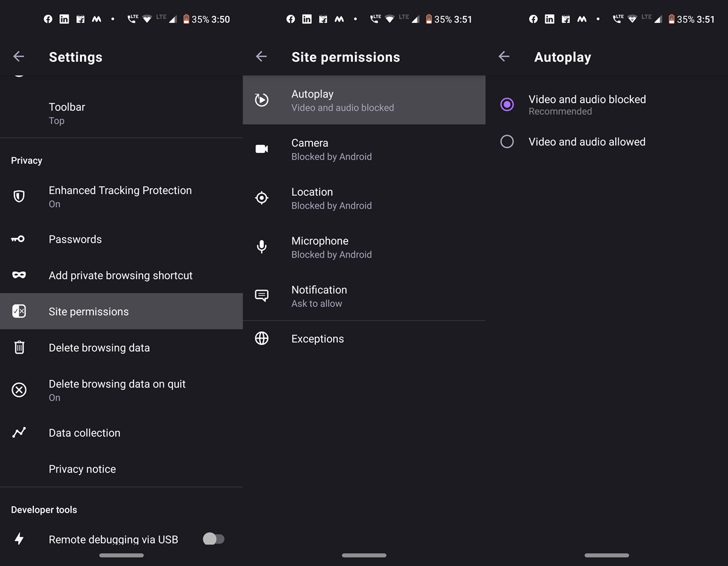Open Data collection settings

point(121,433)
